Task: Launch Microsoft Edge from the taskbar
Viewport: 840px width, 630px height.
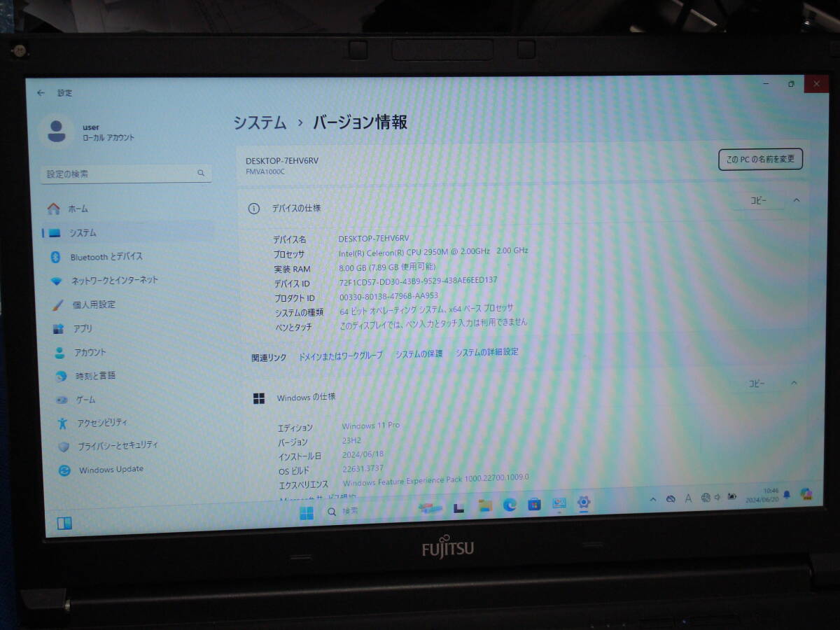Action: (510, 505)
